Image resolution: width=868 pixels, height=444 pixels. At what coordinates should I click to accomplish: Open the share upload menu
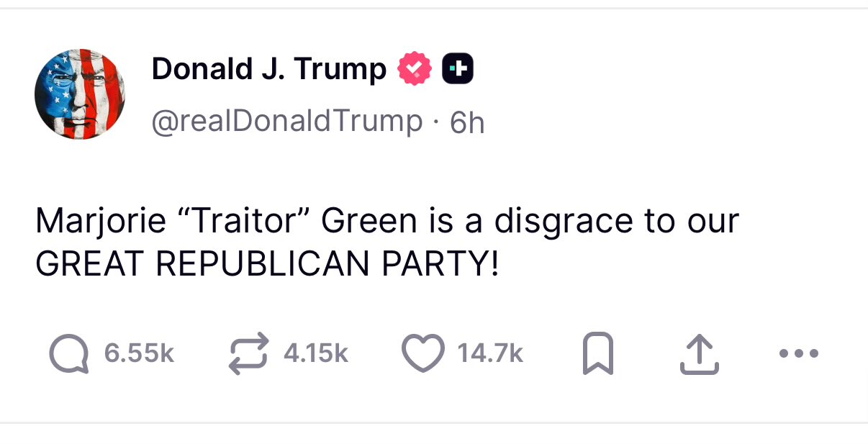[x=699, y=355]
